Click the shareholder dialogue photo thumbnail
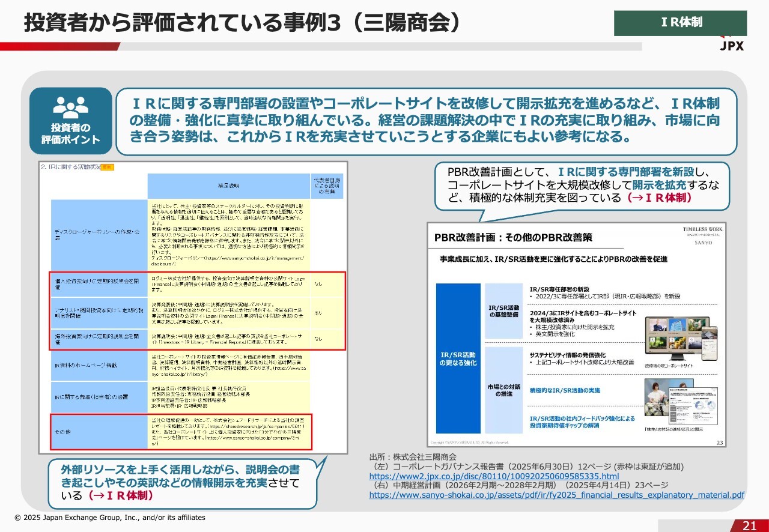The image size is (769, 532). pos(660,401)
